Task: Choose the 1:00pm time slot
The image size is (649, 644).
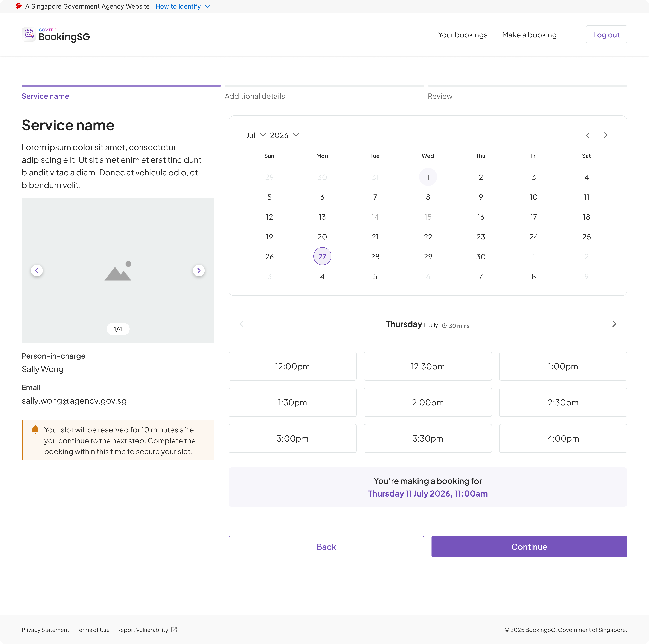Action: click(x=563, y=366)
